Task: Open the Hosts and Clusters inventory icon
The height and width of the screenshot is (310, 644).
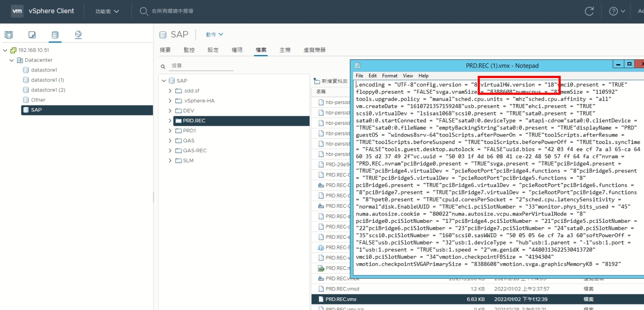Action: [x=9, y=35]
